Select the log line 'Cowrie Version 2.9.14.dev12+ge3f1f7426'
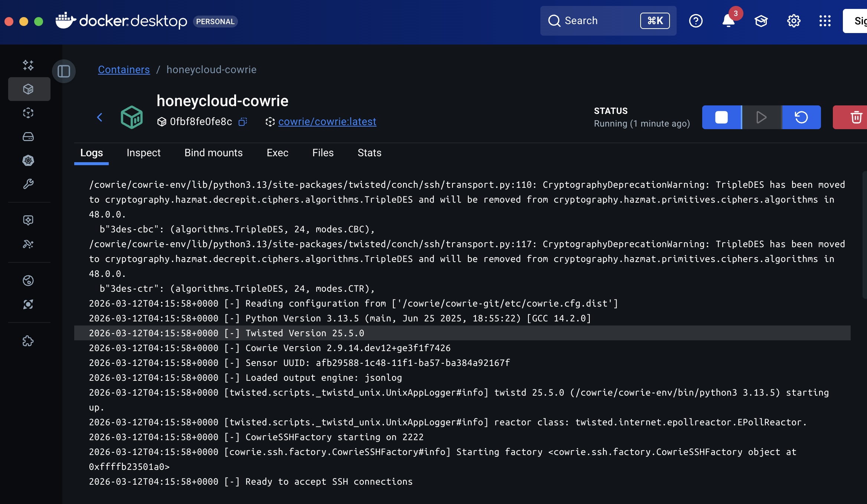Viewport: 867px width, 504px height. [462, 348]
